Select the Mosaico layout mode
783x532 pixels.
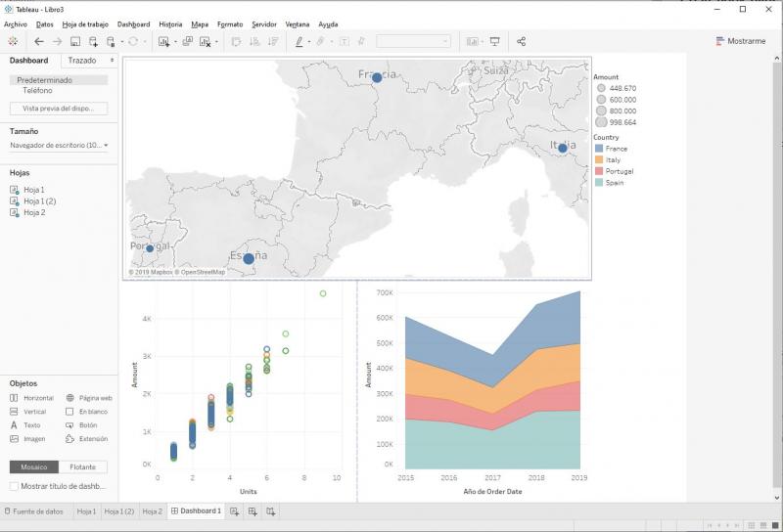(x=33, y=467)
